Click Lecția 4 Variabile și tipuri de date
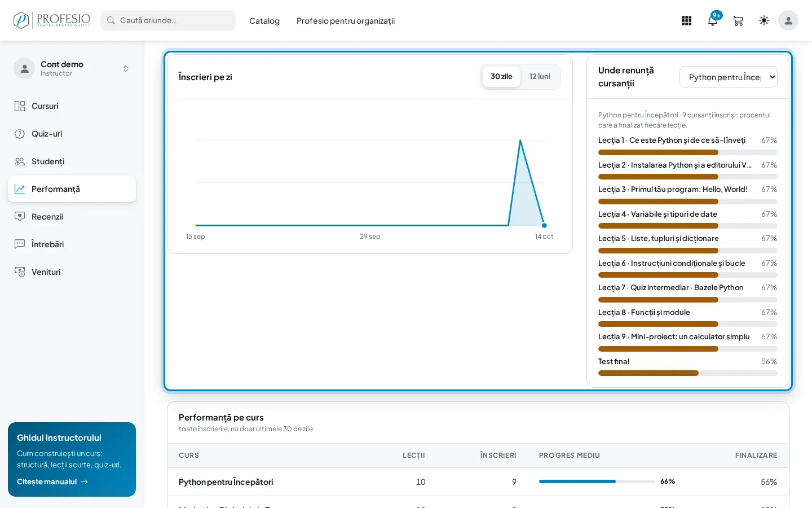Screen dimensions: 812x508 point(657,214)
